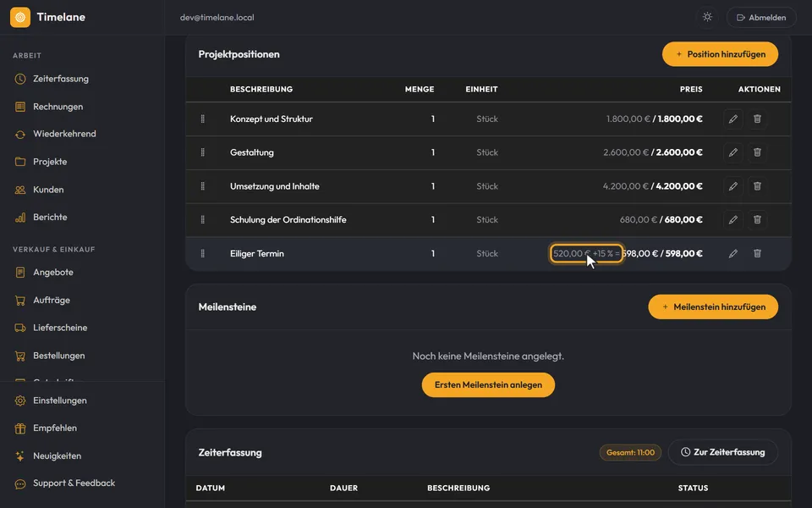Click Zur Zeiterfassung button

click(x=723, y=452)
